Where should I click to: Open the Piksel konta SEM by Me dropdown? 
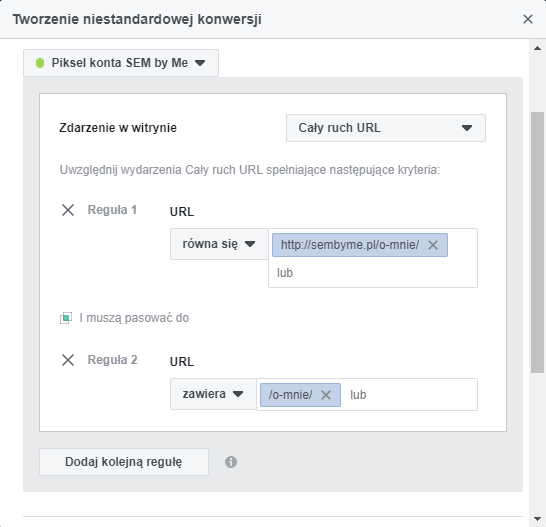point(121,63)
